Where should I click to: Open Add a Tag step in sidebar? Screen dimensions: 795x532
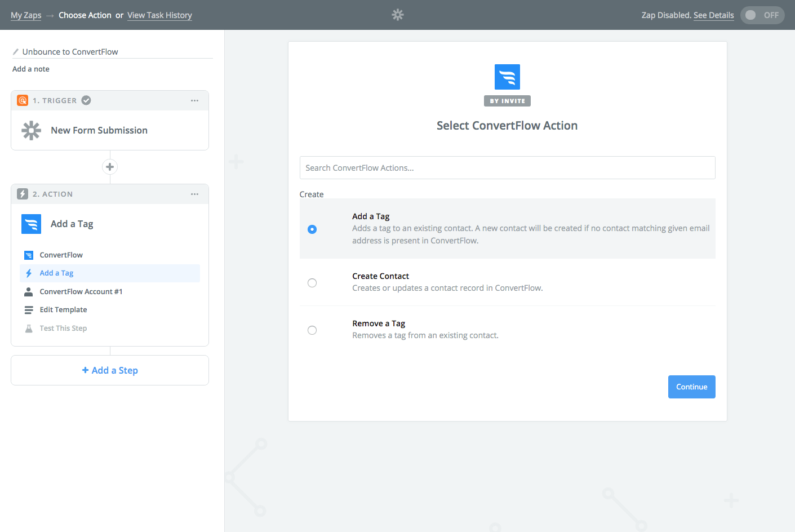pos(110,273)
